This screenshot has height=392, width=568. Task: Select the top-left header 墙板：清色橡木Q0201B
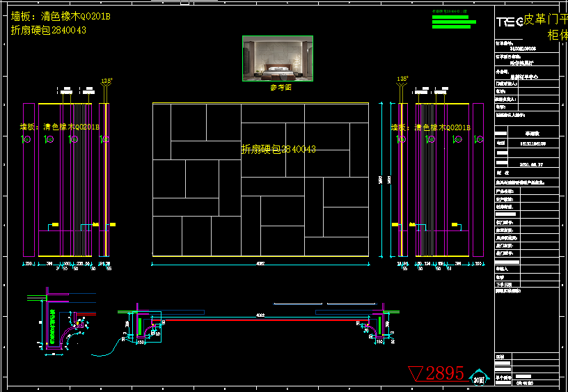pyautogui.click(x=61, y=16)
